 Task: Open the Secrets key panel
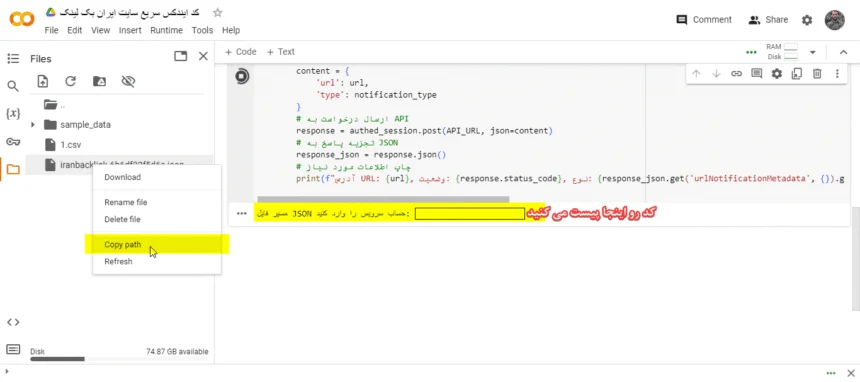tap(13, 142)
